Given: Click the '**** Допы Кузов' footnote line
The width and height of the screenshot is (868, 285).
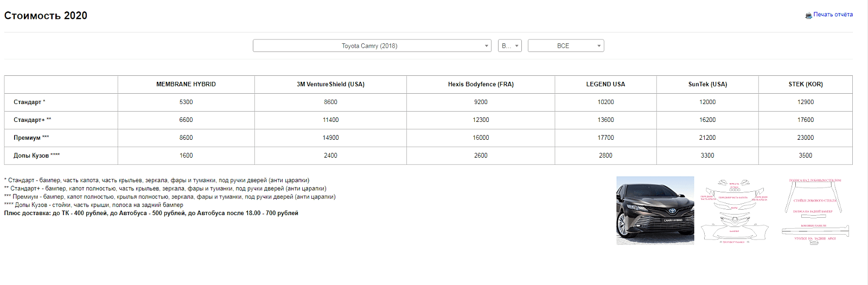Looking at the screenshot, I should pyautogui.click(x=94, y=205).
